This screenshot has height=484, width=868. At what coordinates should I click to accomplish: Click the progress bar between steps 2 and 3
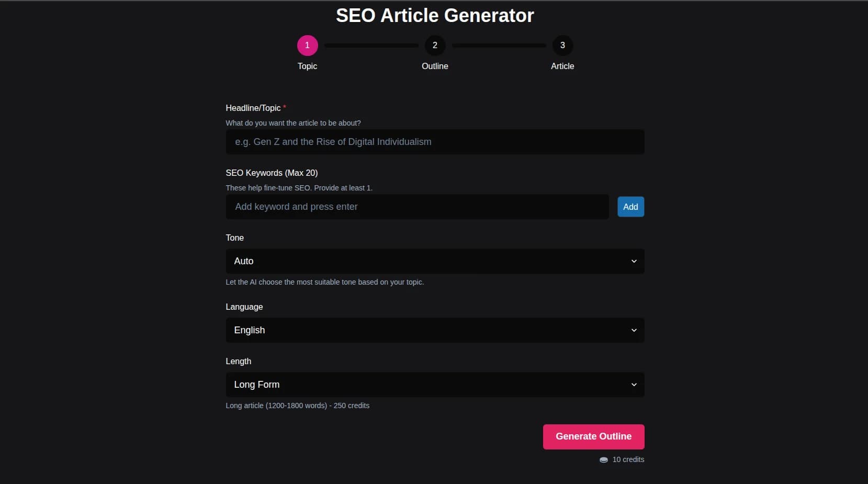499,46
